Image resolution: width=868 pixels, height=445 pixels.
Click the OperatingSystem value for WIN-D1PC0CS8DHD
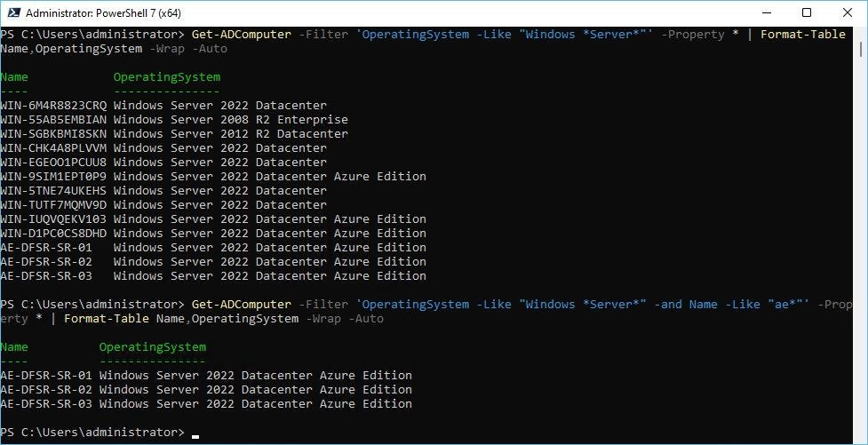point(270,233)
